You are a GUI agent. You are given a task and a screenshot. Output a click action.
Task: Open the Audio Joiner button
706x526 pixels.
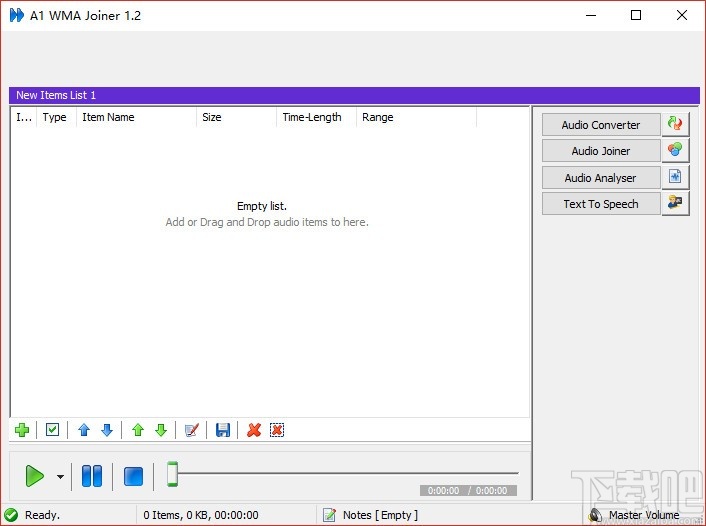coord(601,151)
